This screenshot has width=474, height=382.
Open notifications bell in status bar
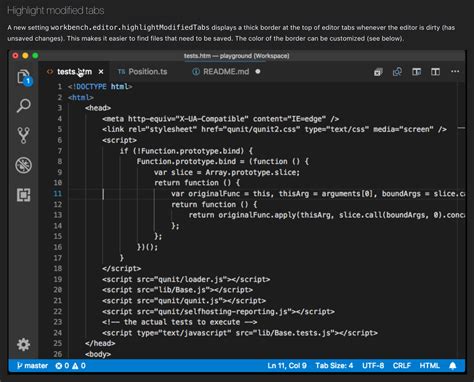pos(452,366)
